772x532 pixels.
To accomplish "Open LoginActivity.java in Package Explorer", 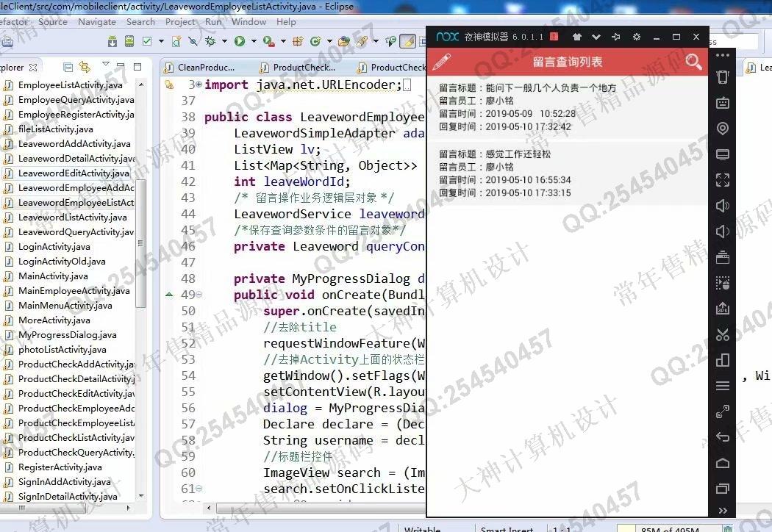I will coord(54,246).
